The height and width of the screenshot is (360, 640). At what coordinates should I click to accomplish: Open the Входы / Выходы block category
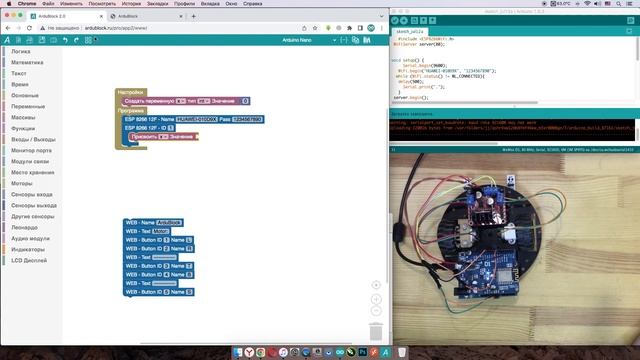point(33,140)
